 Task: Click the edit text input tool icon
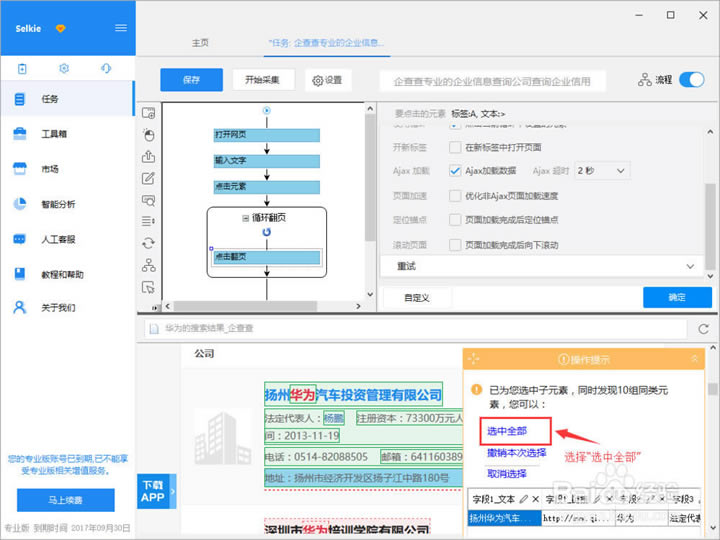(149, 178)
